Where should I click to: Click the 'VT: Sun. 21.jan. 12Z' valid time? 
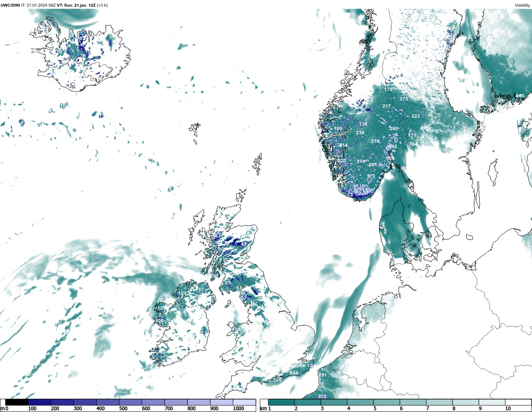[76, 5]
